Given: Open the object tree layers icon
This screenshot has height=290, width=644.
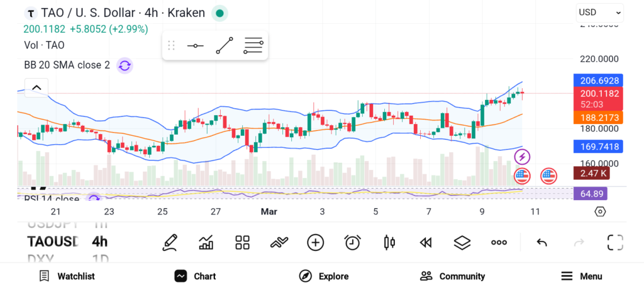Looking at the screenshot, I should (462, 242).
